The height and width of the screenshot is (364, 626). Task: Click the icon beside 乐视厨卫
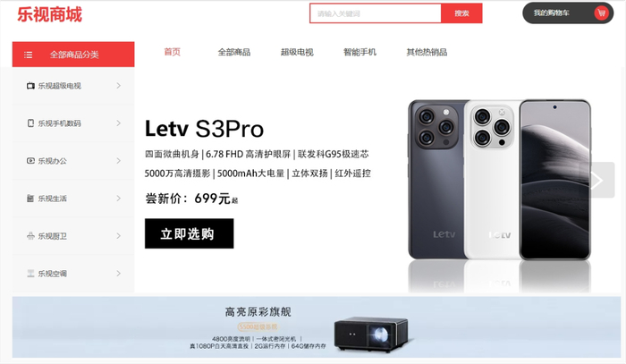click(30, 236)
